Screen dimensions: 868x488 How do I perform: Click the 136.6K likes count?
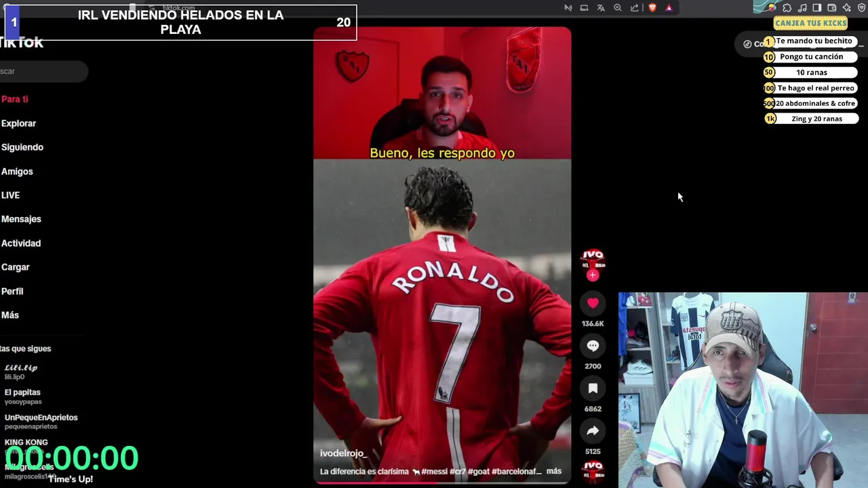593,324
